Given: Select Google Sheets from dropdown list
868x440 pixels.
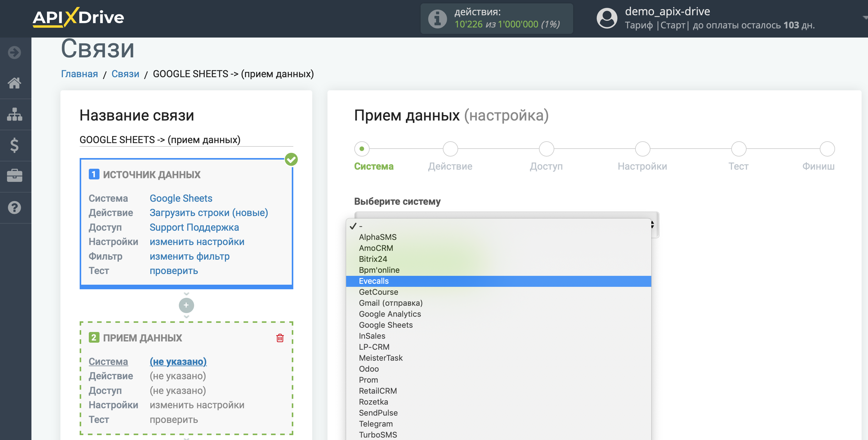Looking at the screenshot, I should [x=498, y=325].
